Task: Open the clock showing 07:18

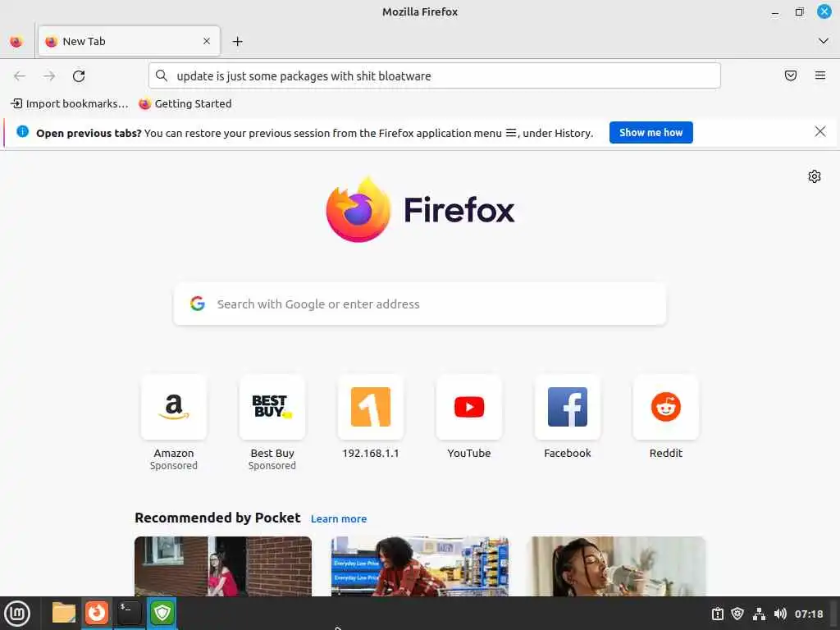Action: point(809,614)
